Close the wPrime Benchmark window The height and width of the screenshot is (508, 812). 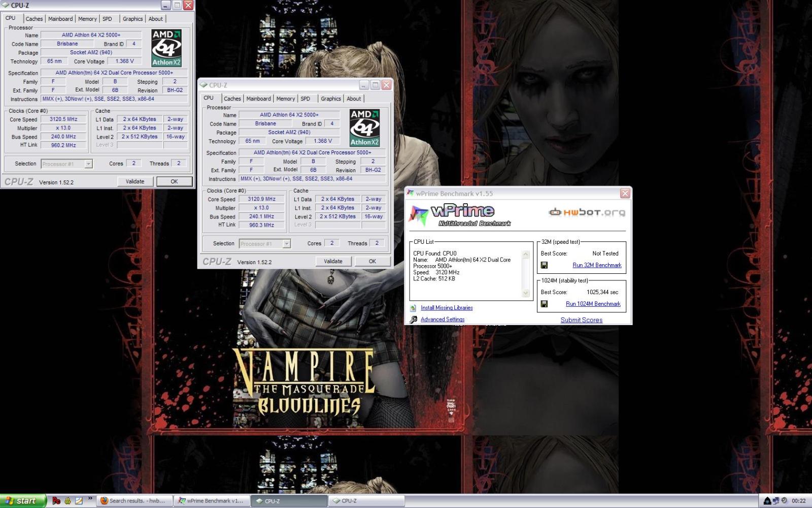tap(625, 194)
